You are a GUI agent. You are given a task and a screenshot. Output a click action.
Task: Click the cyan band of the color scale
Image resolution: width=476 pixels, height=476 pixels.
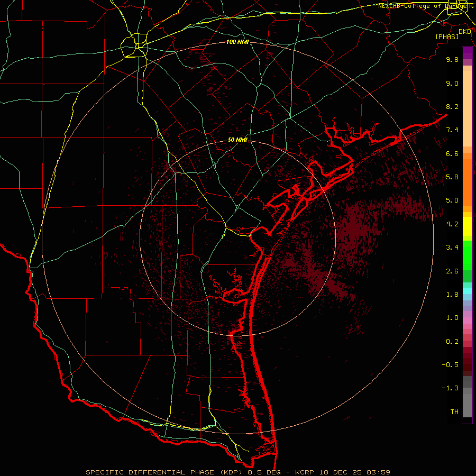tap(467, 291)
